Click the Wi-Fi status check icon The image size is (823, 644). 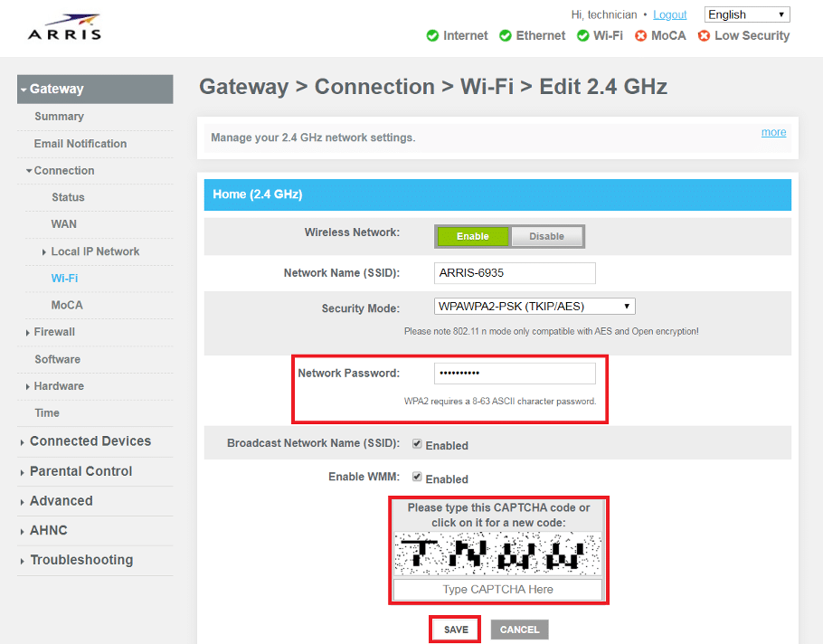click(x=582, y=35)
